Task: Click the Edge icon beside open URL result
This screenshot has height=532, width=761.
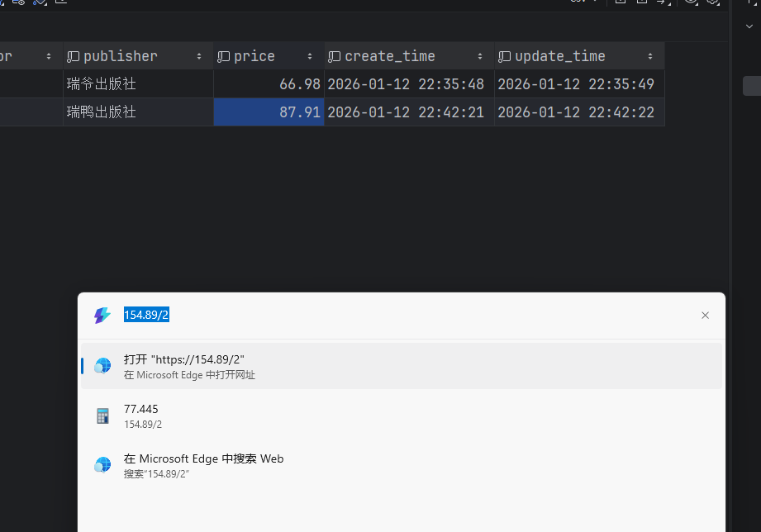Action: tap(102, 366)
